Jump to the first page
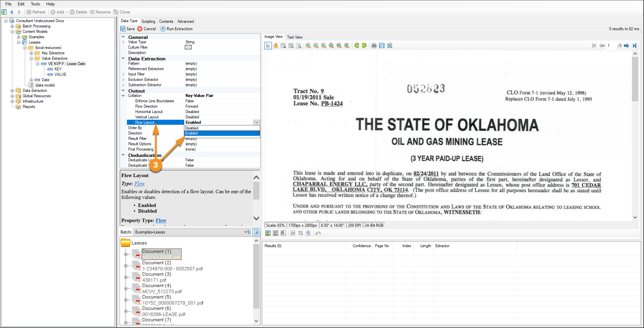The image size is (644, 328). pyautogui.click(x=594, y=46)
